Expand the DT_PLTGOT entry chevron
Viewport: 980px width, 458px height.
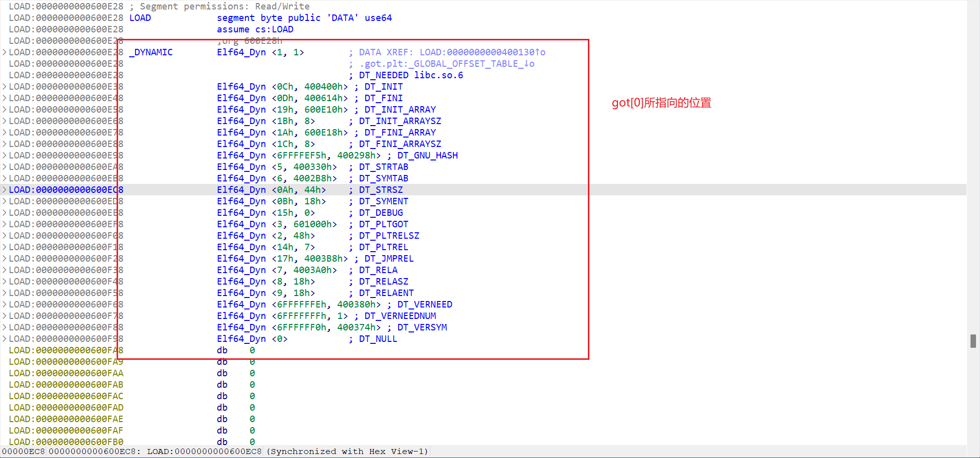click(4, 224)
